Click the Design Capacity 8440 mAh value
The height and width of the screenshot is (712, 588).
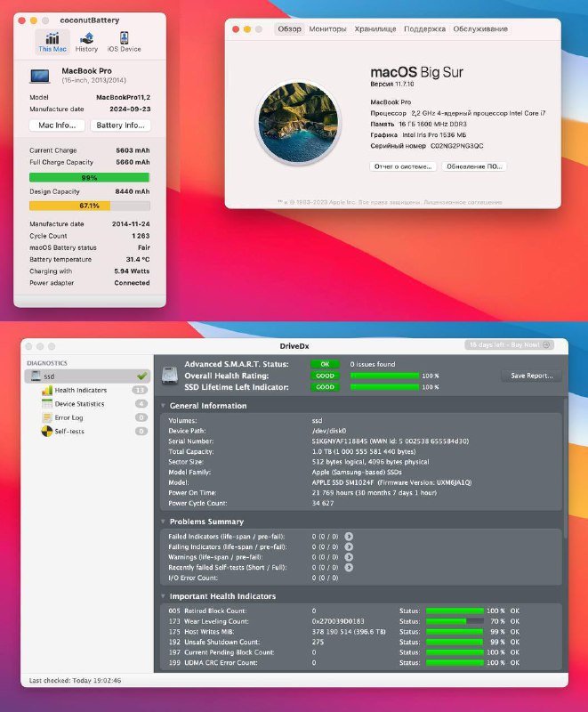133,191
